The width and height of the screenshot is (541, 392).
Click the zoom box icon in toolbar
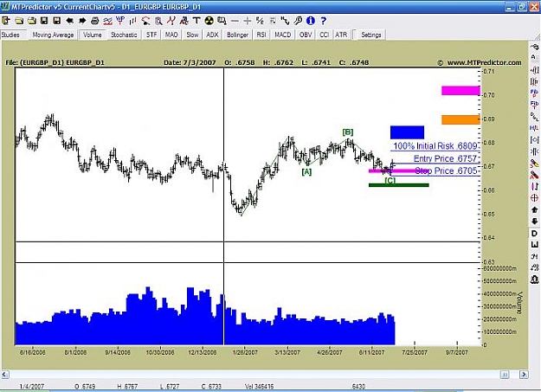click(x=222, y=21)
